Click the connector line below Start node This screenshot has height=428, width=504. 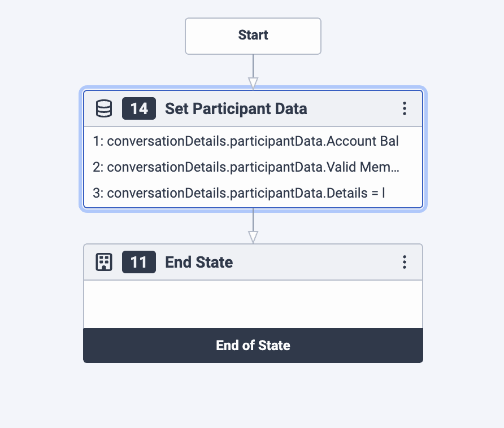tap(253, 65)
